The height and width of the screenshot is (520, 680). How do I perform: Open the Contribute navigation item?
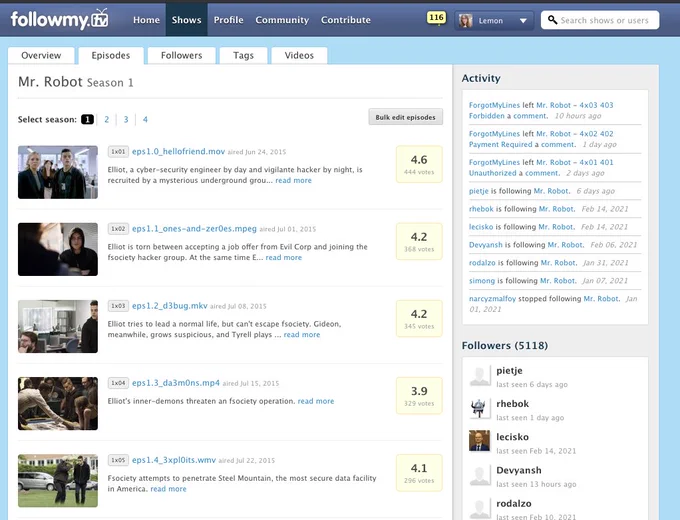coord(346,20)
